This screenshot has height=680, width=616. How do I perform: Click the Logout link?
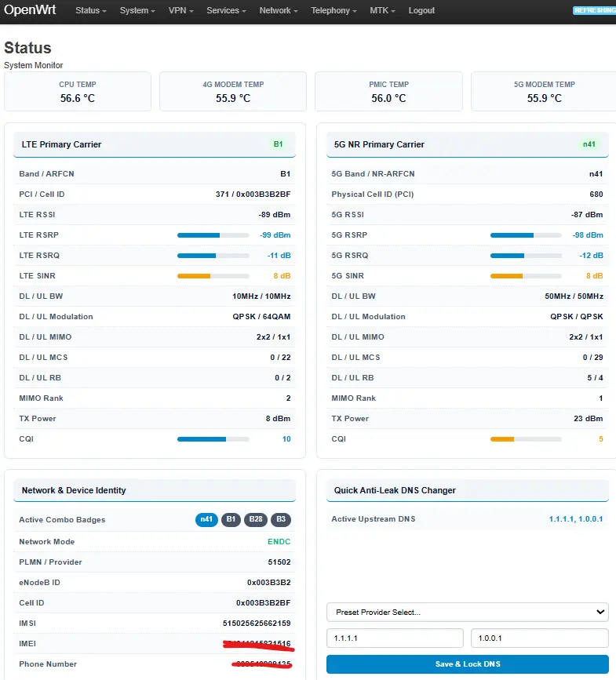coord(421,10)
